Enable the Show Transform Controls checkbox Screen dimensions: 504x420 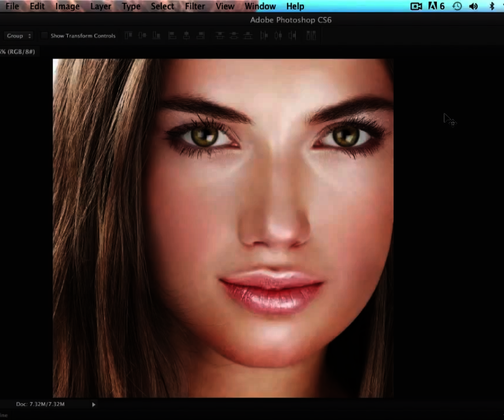[44, 35]
